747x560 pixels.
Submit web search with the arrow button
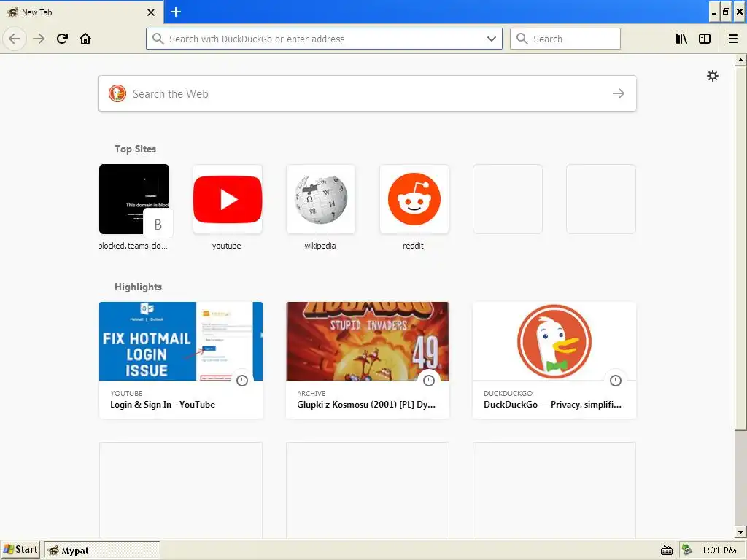(x=619, y=93)
